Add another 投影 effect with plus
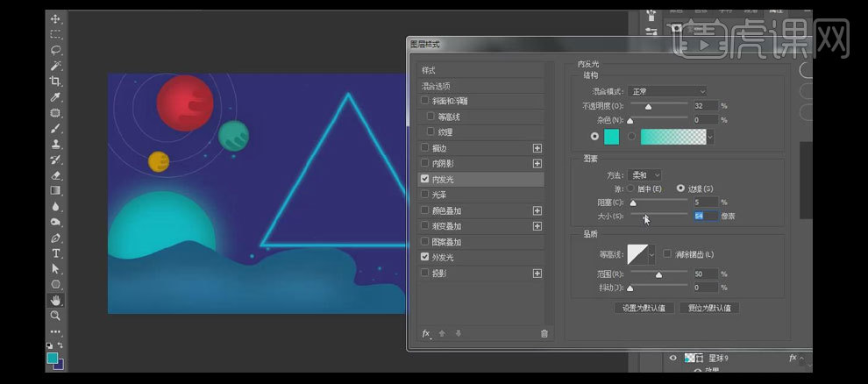Viewport: 868px width, 384px height. [537, 274]
